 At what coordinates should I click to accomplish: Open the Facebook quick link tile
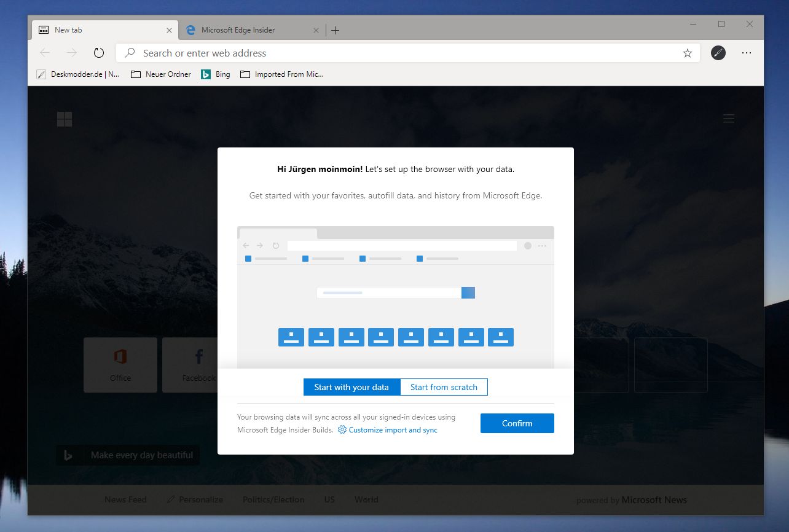coord(190,365)
